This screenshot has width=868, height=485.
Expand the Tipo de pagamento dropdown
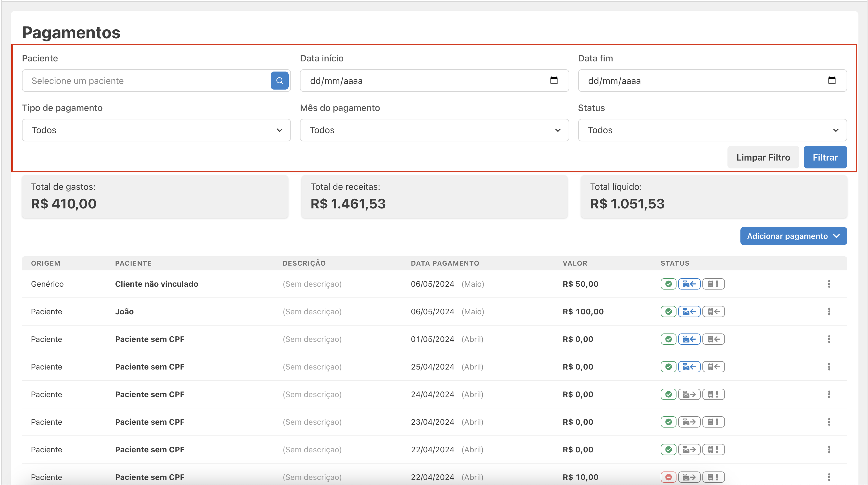[x=156, y=130]
